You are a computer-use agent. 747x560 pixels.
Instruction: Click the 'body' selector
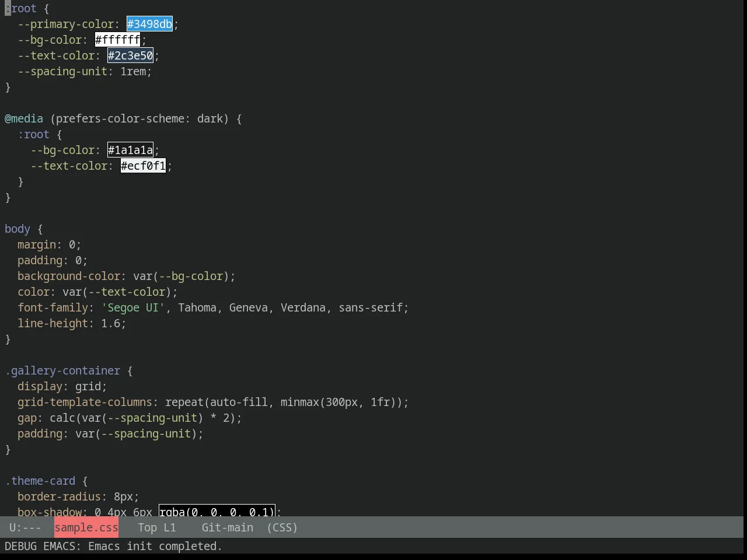(18, 229)
